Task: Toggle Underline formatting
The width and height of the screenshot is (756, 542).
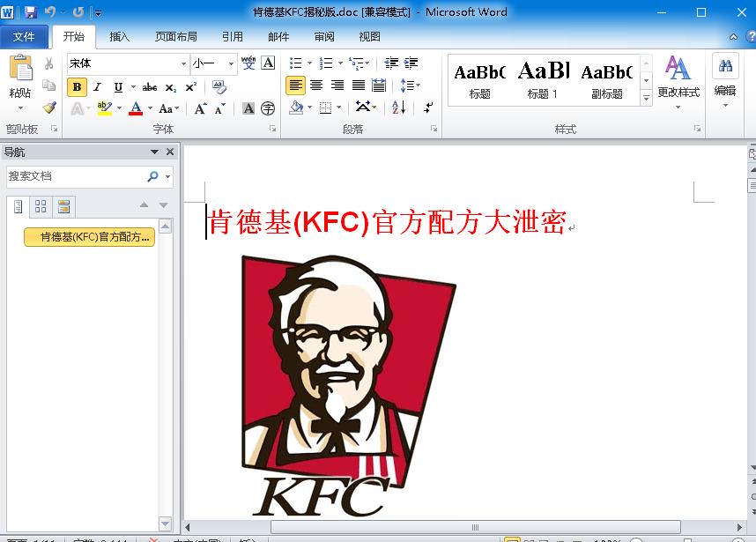Action: click(x=118, y=86)
